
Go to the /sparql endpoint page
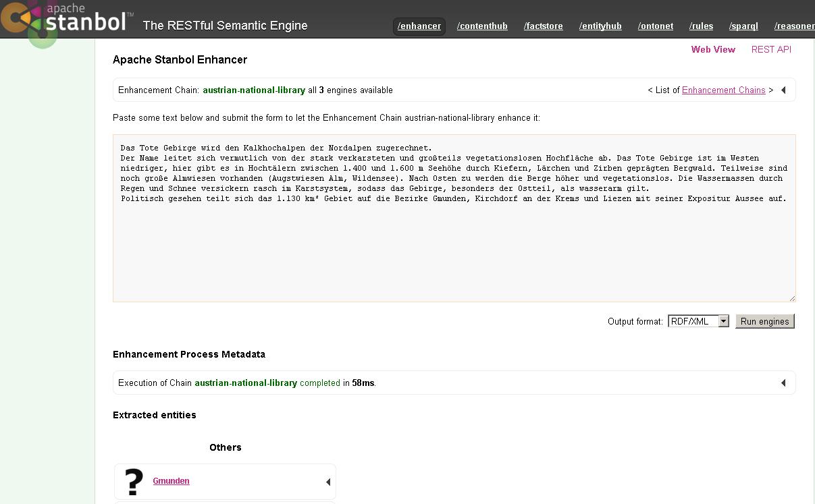743,26
